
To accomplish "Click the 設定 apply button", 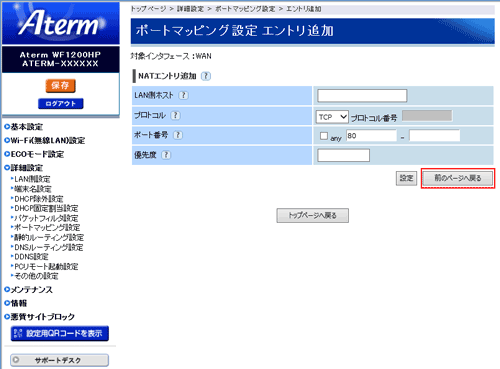I will coord(406,178).
